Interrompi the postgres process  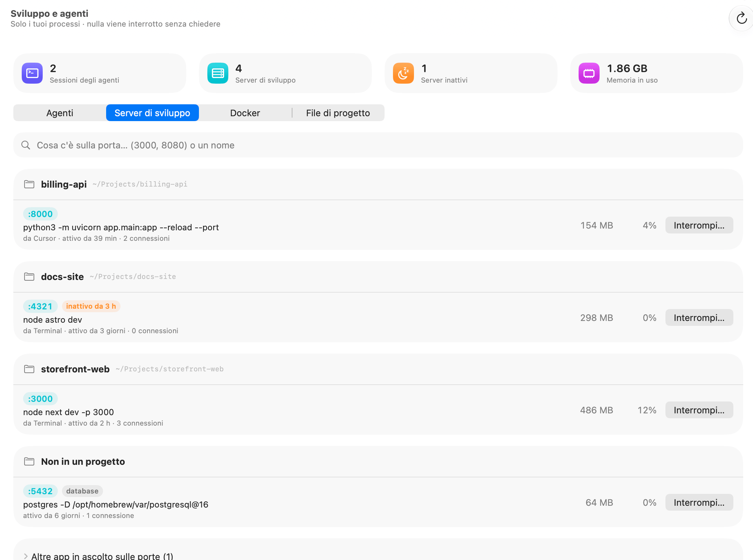(x=699, y=502)
